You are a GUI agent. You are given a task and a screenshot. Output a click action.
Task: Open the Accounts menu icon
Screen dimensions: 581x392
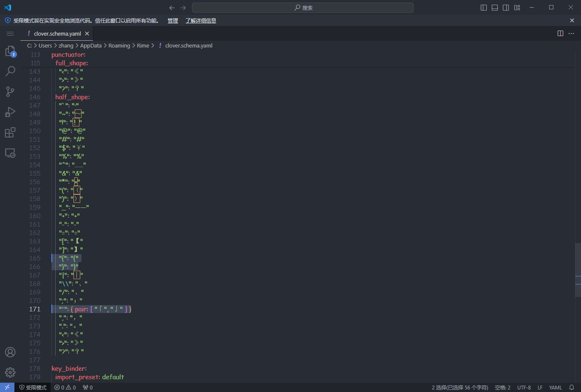[x=10, y=352]
